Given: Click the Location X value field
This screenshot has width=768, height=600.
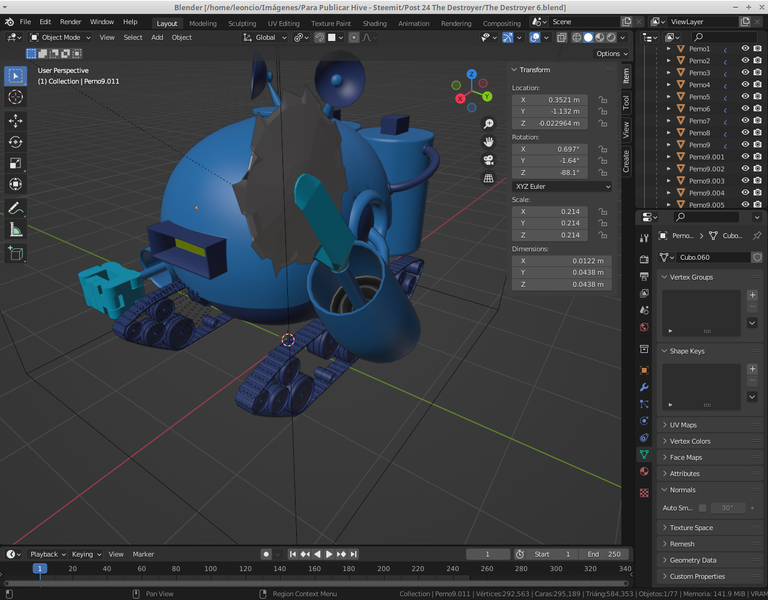Looking at the screenshot, I should click(x=550, y=99).
